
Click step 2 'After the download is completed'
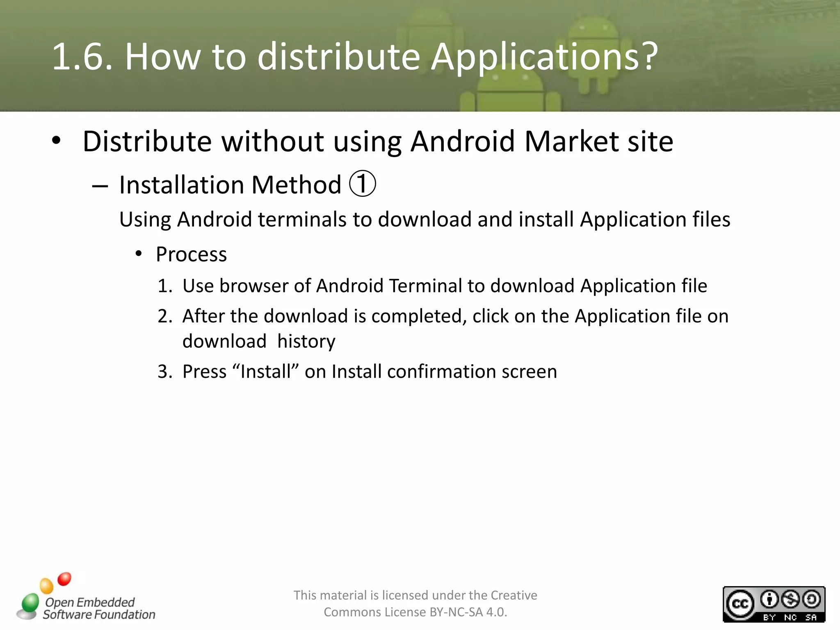pyautogui.click(x=455, y=329)
